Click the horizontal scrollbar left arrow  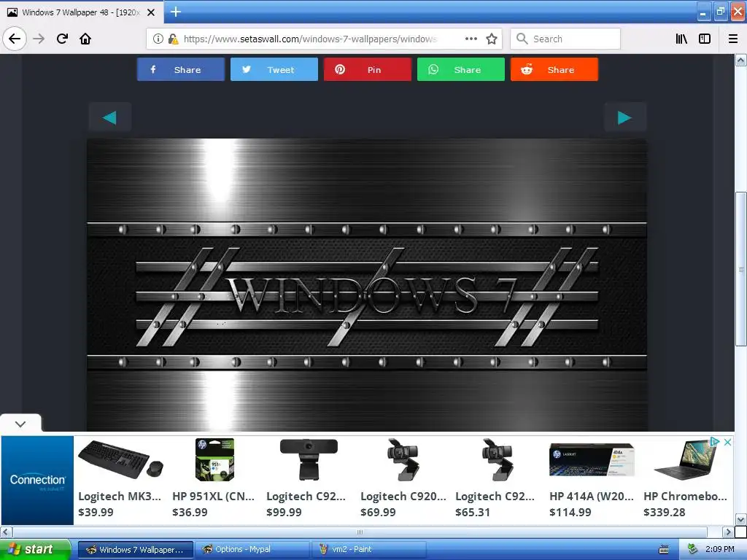tap(6, 532)
